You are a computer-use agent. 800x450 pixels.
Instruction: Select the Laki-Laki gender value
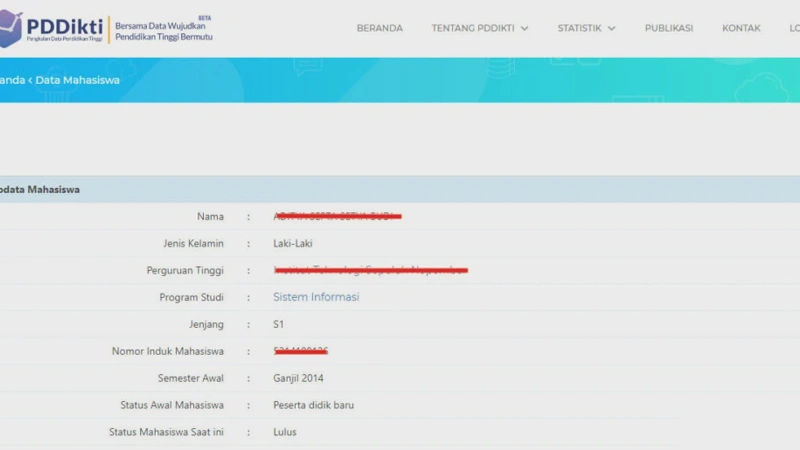(293, 243)
